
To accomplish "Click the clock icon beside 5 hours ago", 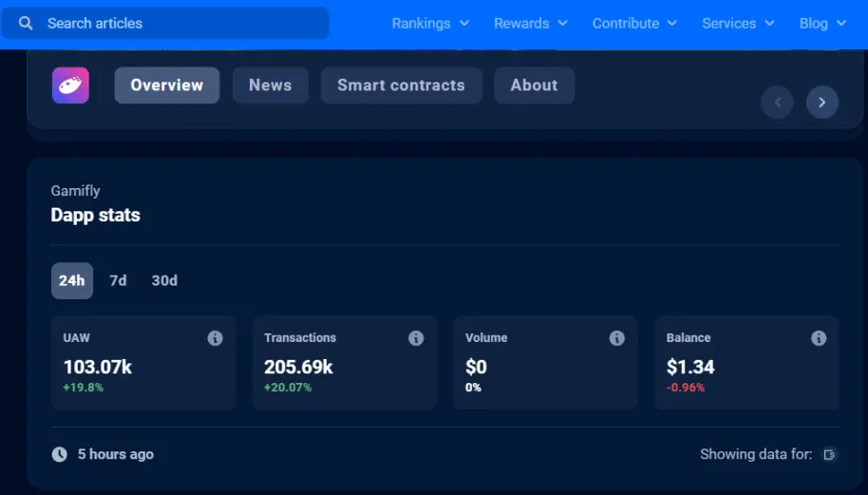I will [59, 454].
